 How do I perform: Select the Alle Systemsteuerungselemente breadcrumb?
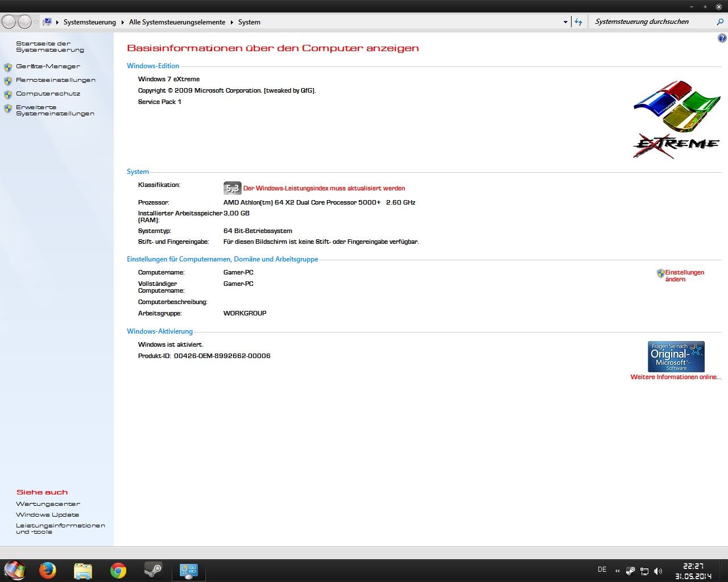(177, 22)
